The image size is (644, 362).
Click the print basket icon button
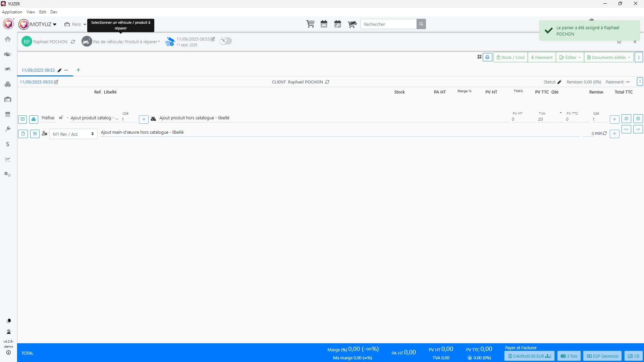(487, 57)
